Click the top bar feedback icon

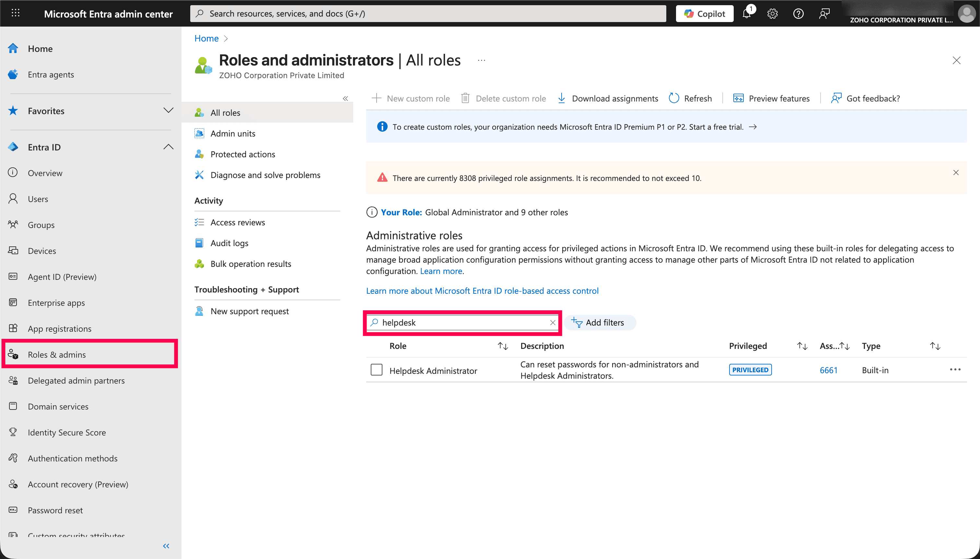pyautogui.click(x=824, y=13)
